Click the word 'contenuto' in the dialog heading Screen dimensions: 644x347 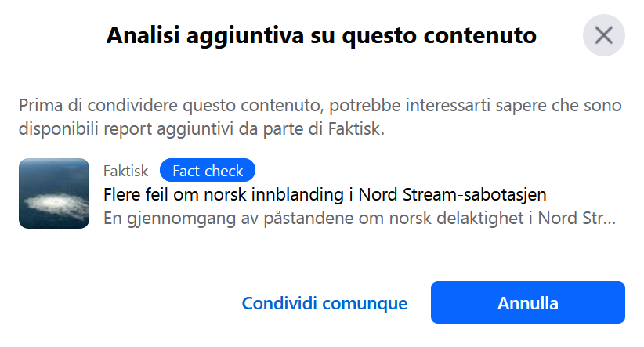click(480, 35)
